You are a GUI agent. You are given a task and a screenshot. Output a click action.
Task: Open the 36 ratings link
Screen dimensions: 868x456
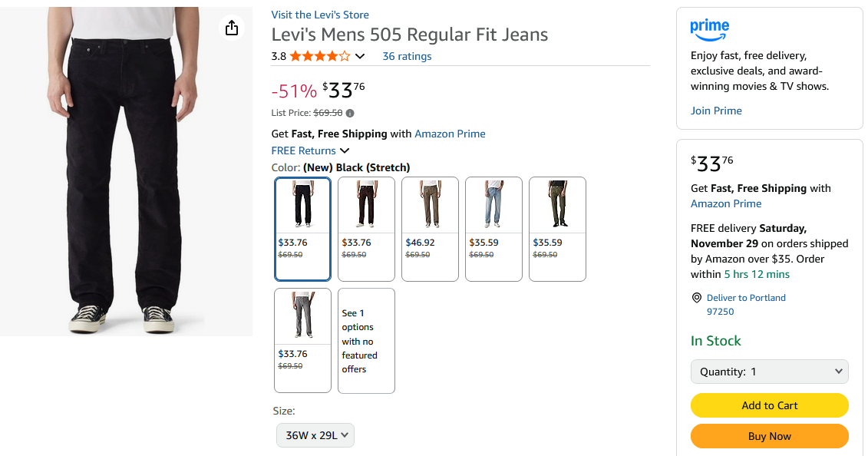click(407, 55)
